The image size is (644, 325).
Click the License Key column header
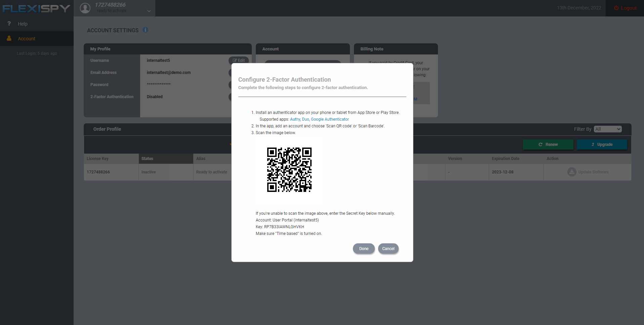pyautogui.click(x=111, y=159)
